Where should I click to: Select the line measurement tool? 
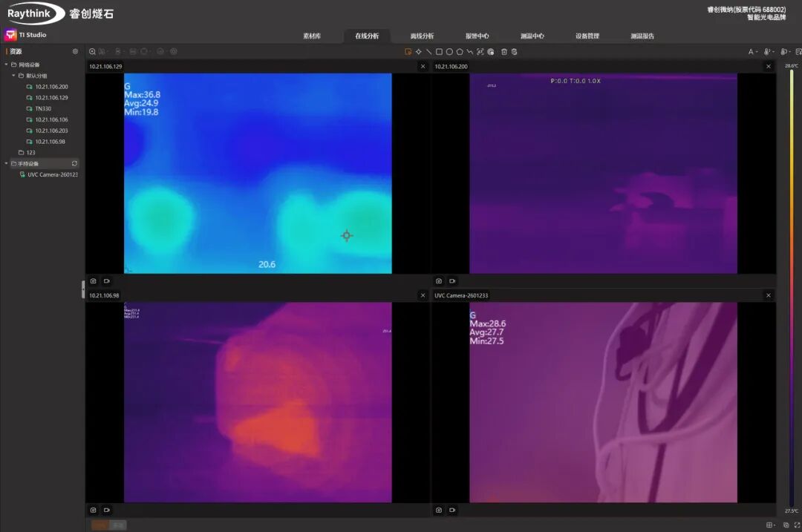pos(428,52)
